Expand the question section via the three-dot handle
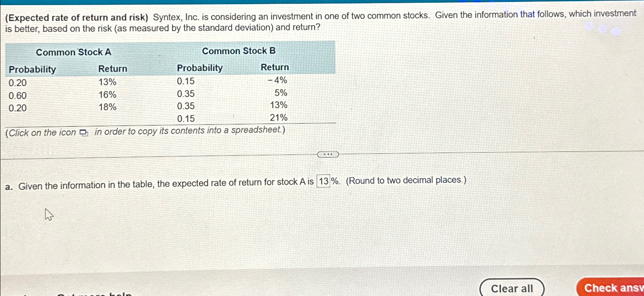Image resolution: width=644 pixels, height=296 pixels. point(328,154)
